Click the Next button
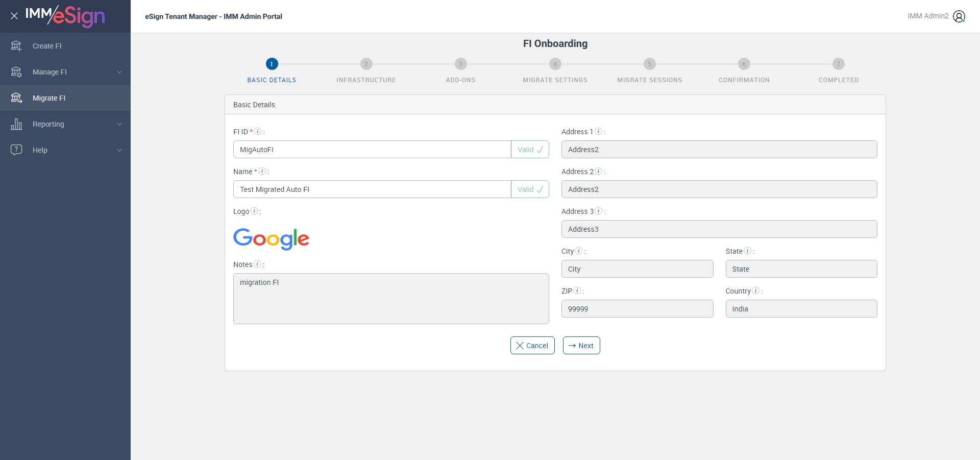 581,346
